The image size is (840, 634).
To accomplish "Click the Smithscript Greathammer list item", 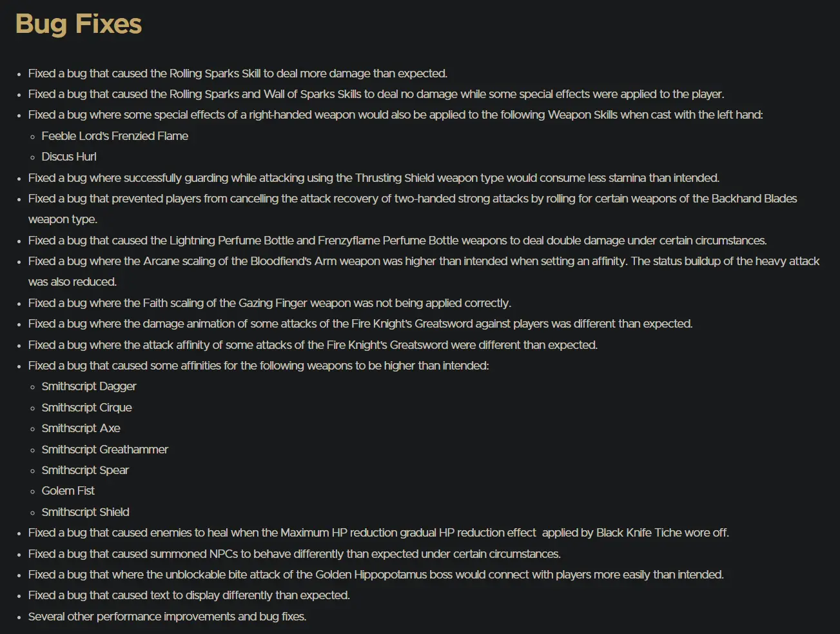I will [105, 450].
